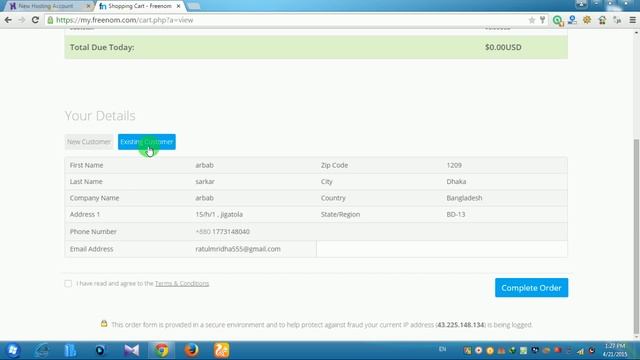Bookmark this page with the star icon
Screen dimensions: 640x360
(x=531, y=20)
